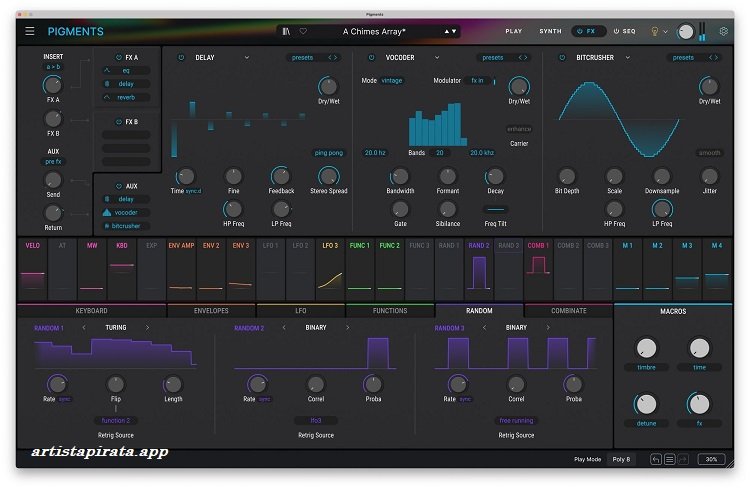Viewport: 750px width, 489px height.
Task: Click the Vocoder Freq Tilt slider
Action: click(496, 210)
